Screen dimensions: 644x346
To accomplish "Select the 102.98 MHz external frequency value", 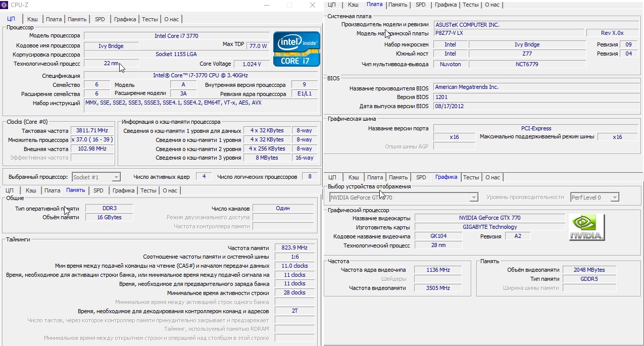I will click(x=92, y=149).
